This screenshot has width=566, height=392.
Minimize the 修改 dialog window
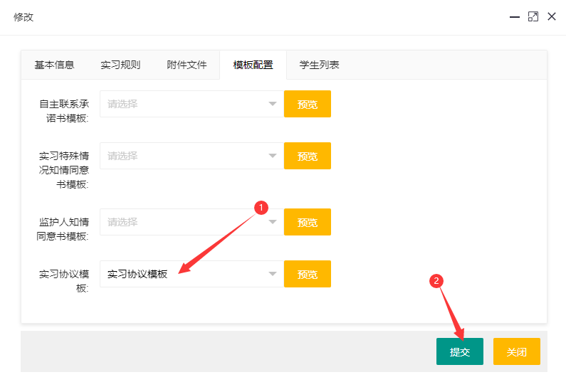[x=515, y=16]
